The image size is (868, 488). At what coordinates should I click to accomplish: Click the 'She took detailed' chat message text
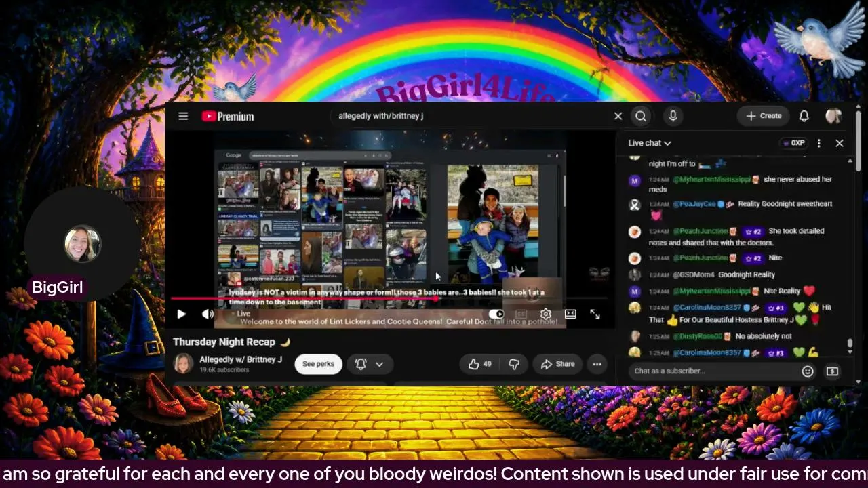[x=796, y=231]
